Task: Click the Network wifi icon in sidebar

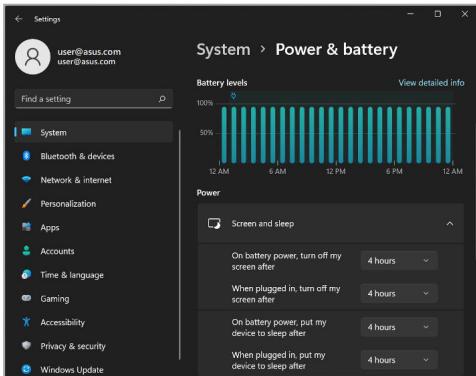Action: pos(26,179)
